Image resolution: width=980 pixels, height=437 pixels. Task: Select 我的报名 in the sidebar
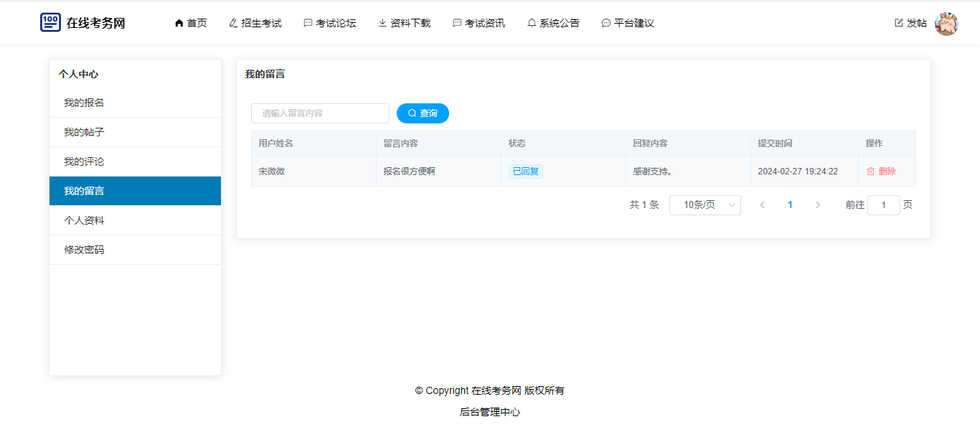point(84,103)
